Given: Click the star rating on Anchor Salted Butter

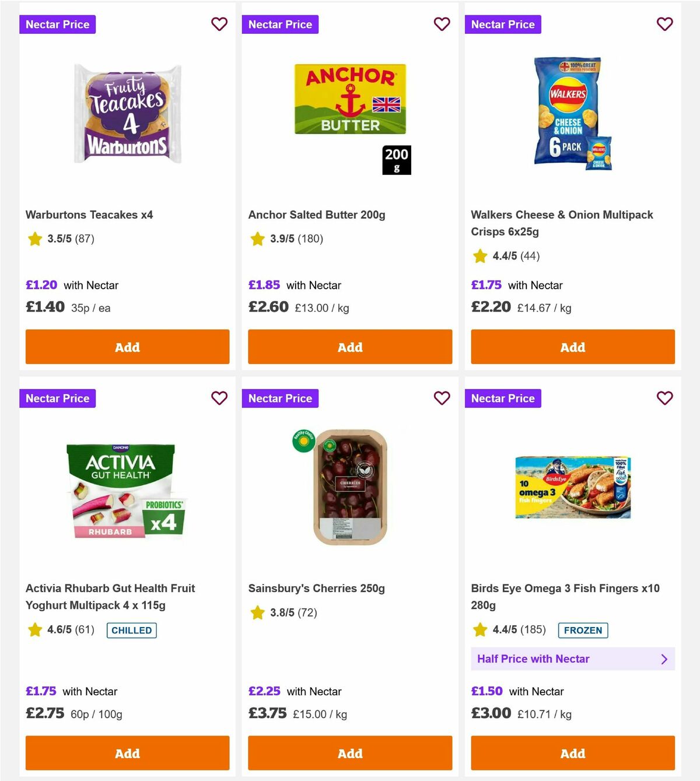Looking at the screenshot, I should pos(257,239).
